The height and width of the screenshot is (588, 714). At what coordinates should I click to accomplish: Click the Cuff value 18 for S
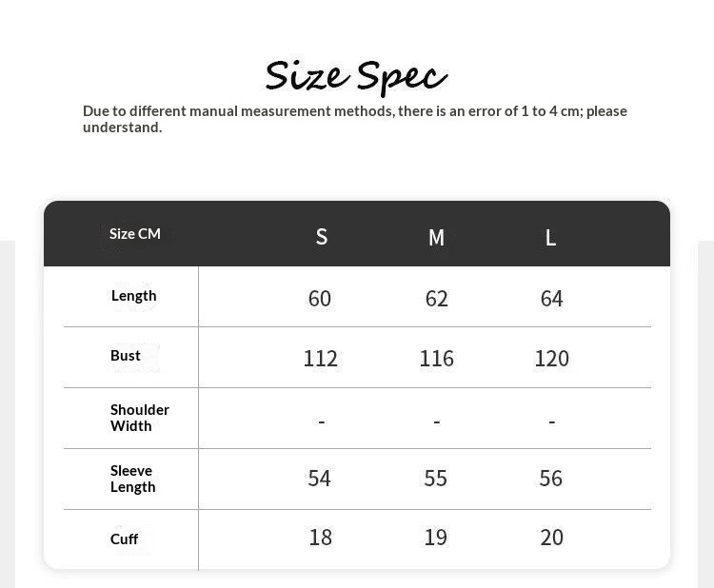coord(320,538)
